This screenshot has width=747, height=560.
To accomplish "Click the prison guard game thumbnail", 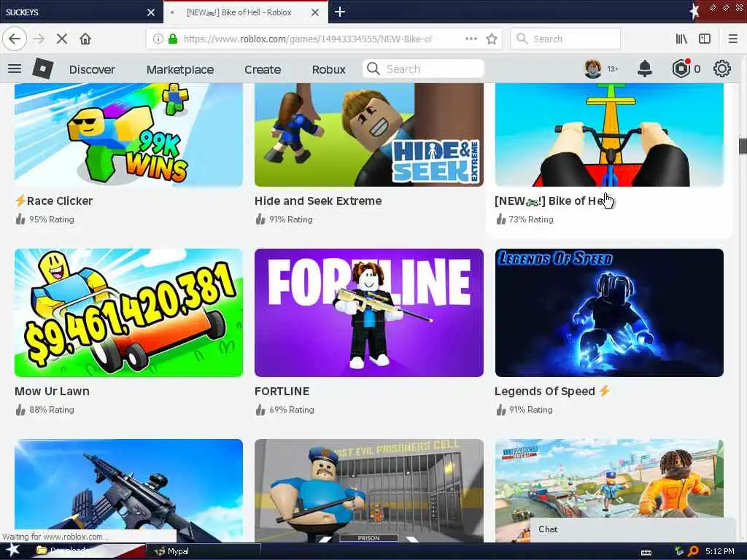I will pyautogui.click(x=368, y=491).
